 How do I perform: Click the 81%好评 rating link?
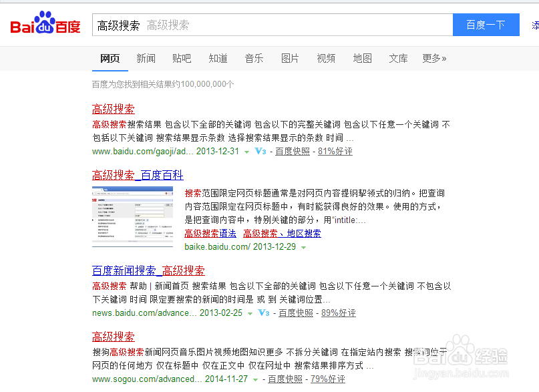click(335, 151)
